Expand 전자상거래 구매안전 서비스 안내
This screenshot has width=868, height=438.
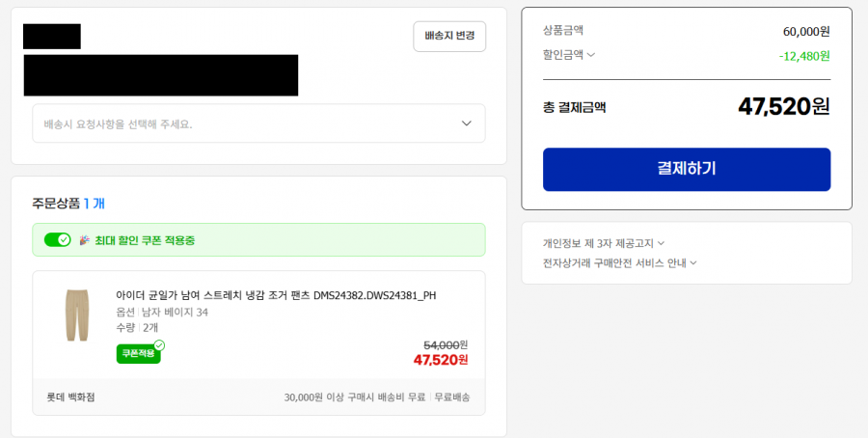pyautogui.click(x=619, y=262)
